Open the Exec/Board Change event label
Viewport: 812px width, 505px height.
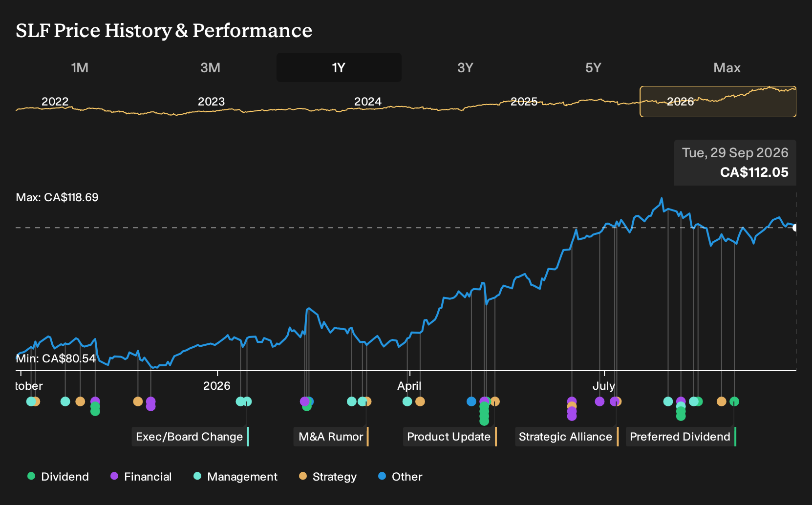pyautogui.click(x=190, y=437)
